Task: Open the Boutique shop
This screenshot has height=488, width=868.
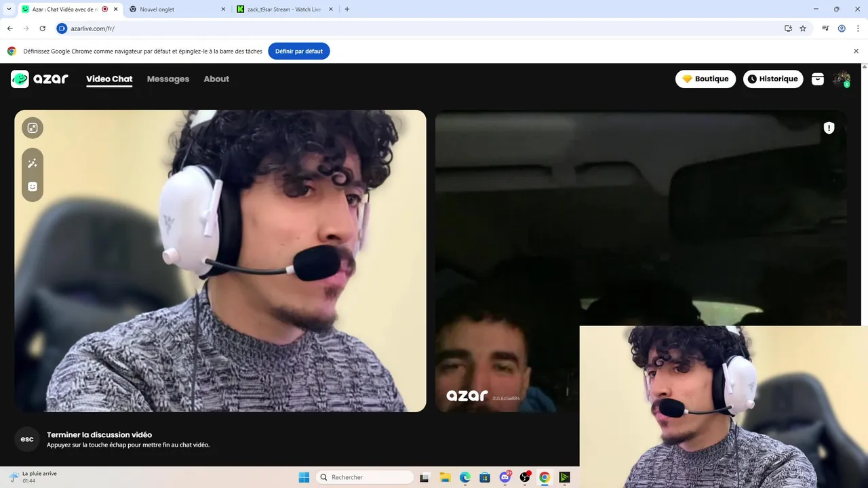Action: tap(705, 79)
